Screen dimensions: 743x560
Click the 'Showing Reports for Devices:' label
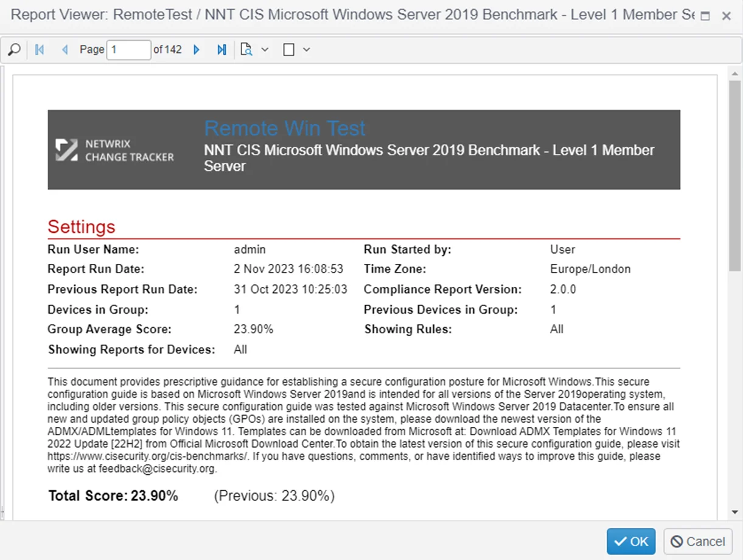(131, 350)
